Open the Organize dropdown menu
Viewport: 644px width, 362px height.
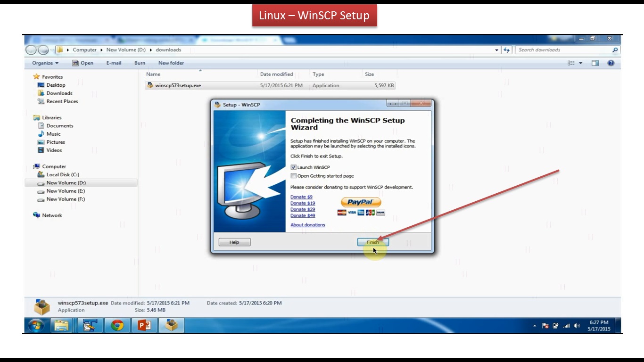pos(45,63)
